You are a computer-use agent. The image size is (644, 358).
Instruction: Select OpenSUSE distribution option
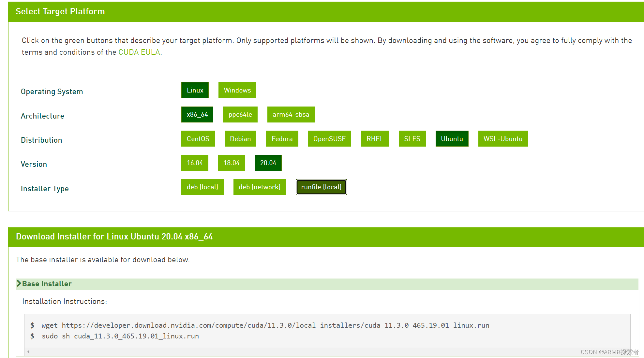coord(330,138)
